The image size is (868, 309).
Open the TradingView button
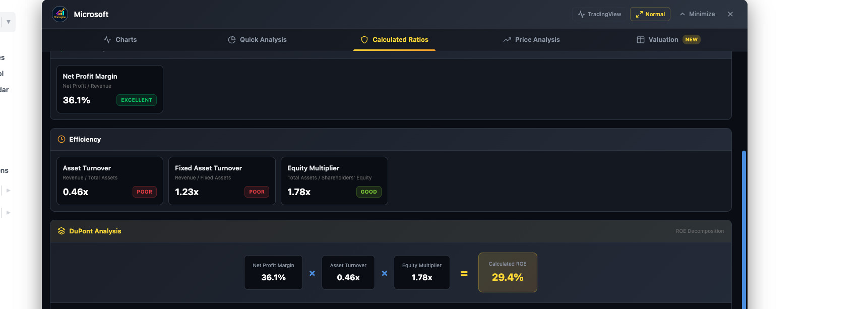(x=599, y=14)
